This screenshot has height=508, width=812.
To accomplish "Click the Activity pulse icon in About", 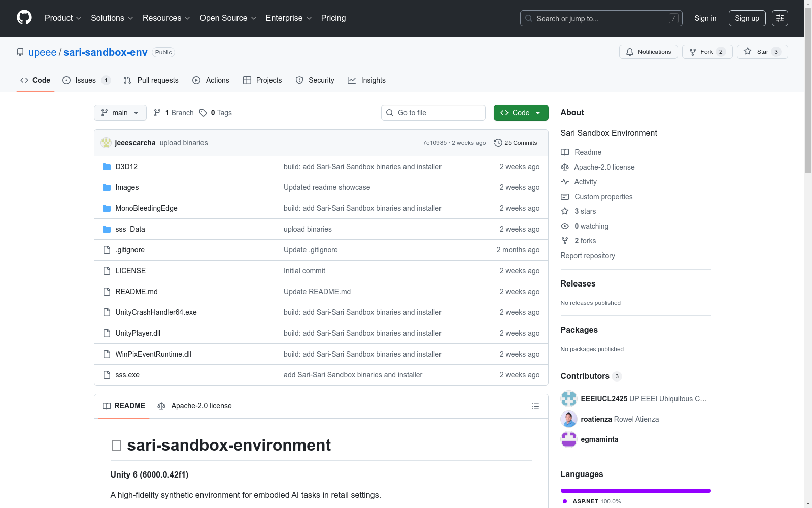I will tap(565, 182).
